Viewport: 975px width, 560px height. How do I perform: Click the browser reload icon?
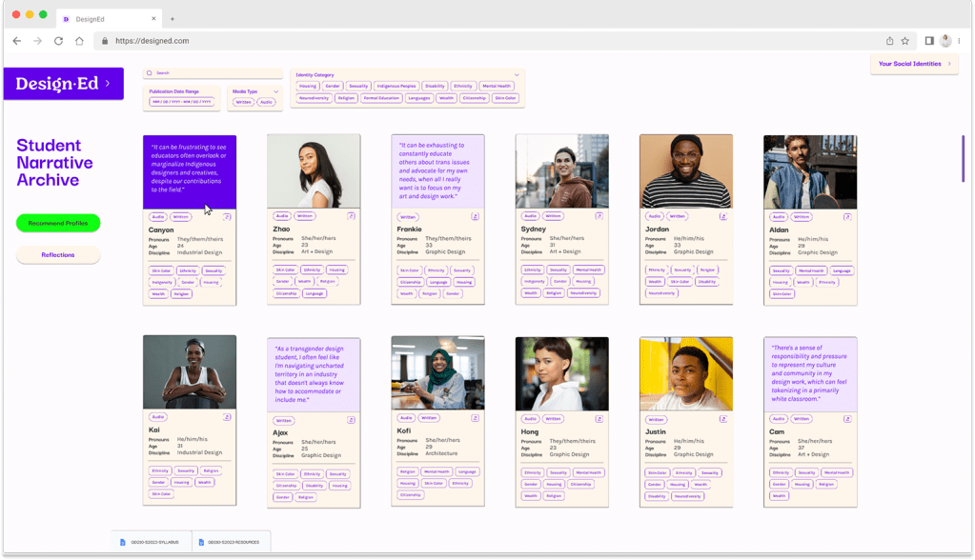pos(58,41)
